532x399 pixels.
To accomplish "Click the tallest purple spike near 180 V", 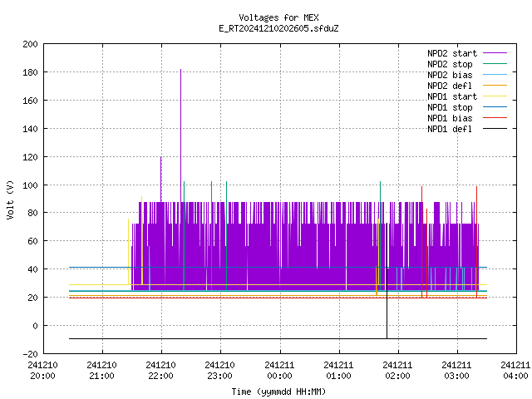I will coord(181,135).
